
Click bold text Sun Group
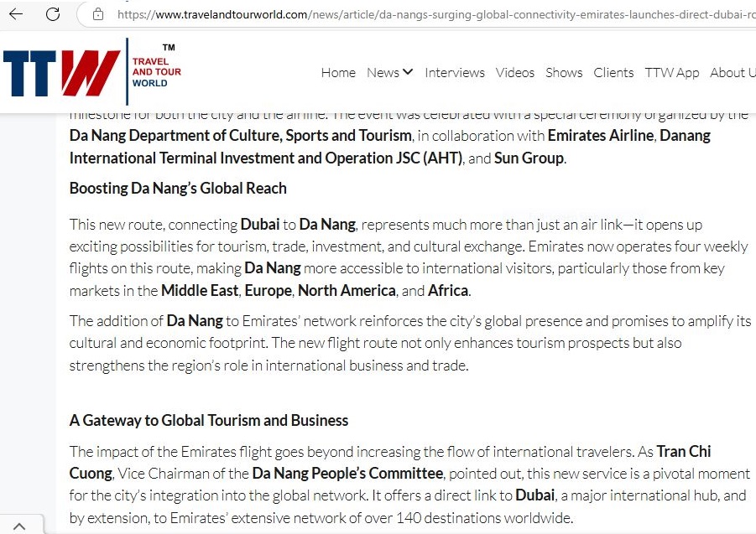(x=529, y=158)
